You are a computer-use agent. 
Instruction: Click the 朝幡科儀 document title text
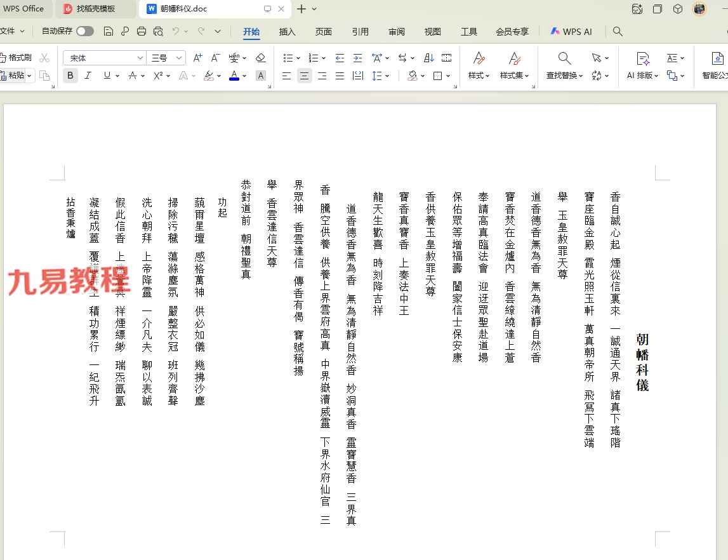[642, 362]
